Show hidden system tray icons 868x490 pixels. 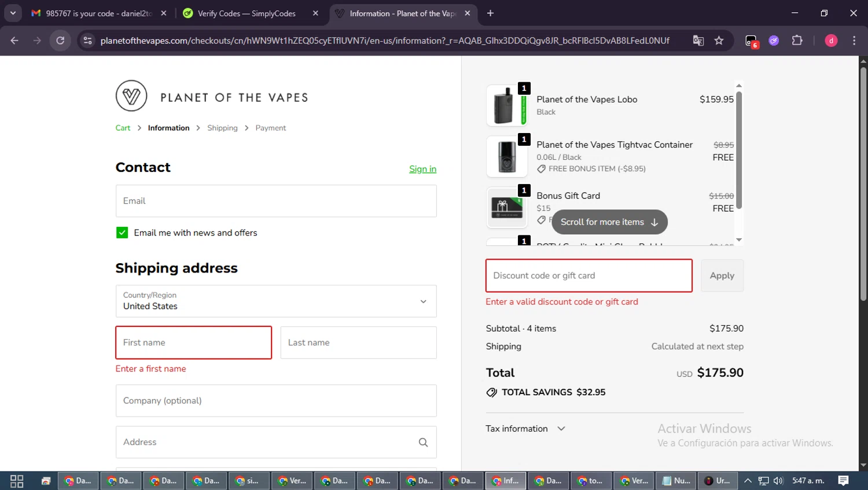tap(748, 481)
